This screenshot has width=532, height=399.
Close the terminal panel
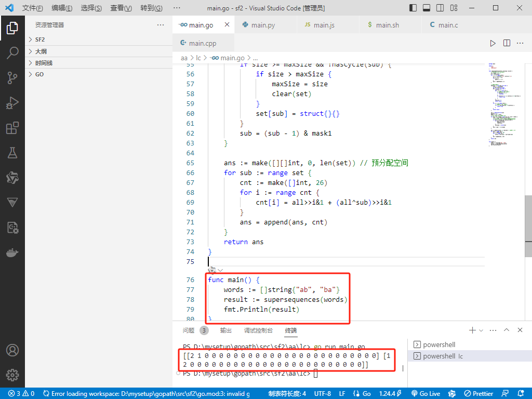[520, 330]
